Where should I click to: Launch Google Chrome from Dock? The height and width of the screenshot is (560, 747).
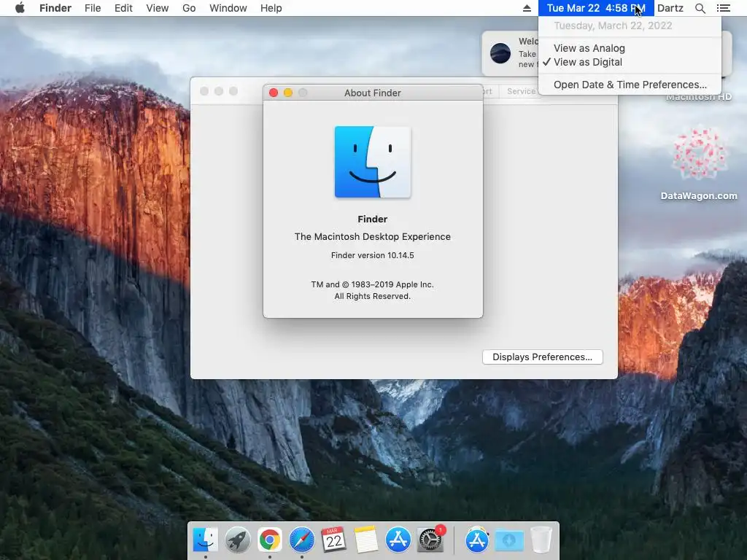pos(270,540)
